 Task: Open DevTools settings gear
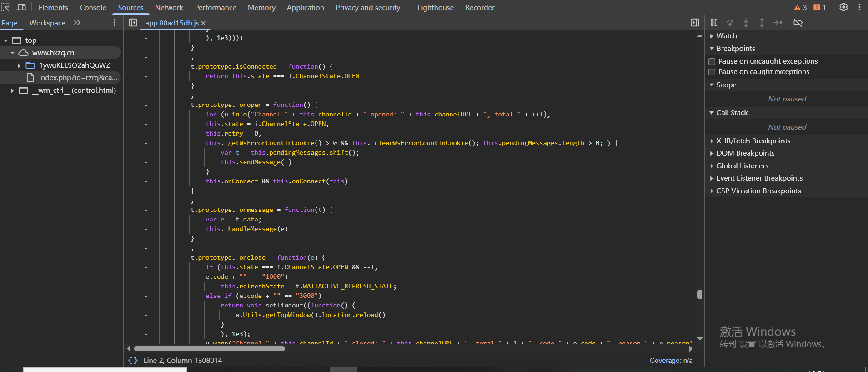tap(843, 7)
